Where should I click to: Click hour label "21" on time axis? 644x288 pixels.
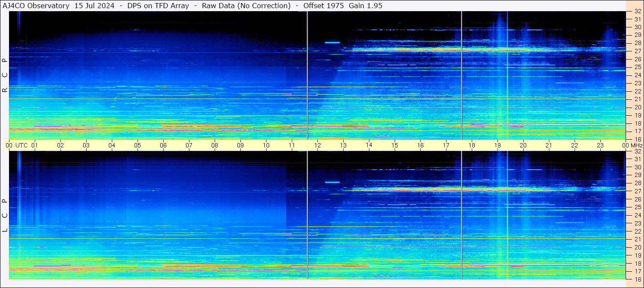click(549, 145)
